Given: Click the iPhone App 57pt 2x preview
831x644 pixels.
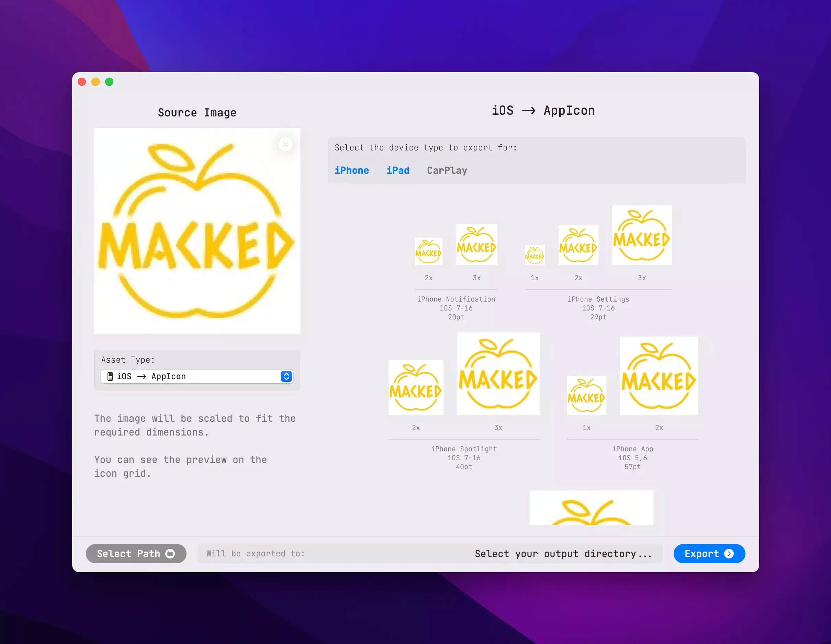Looking at the screenshot, I should (659, 375).
